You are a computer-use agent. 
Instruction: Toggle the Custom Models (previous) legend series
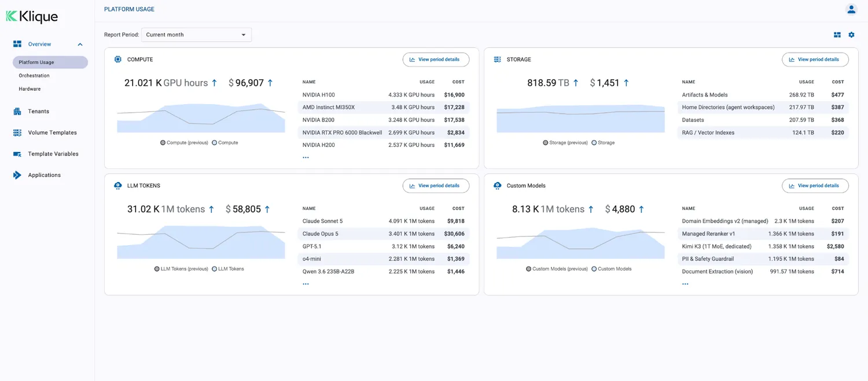557,269
